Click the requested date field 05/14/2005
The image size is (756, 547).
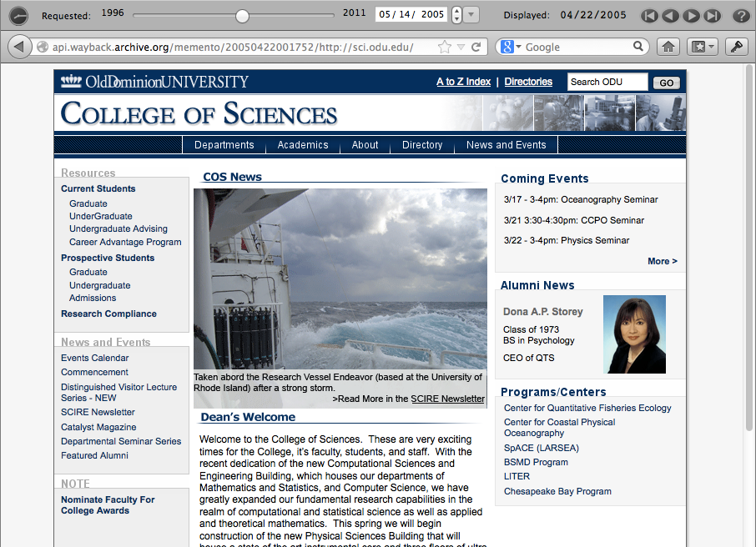tap(411, 14)
